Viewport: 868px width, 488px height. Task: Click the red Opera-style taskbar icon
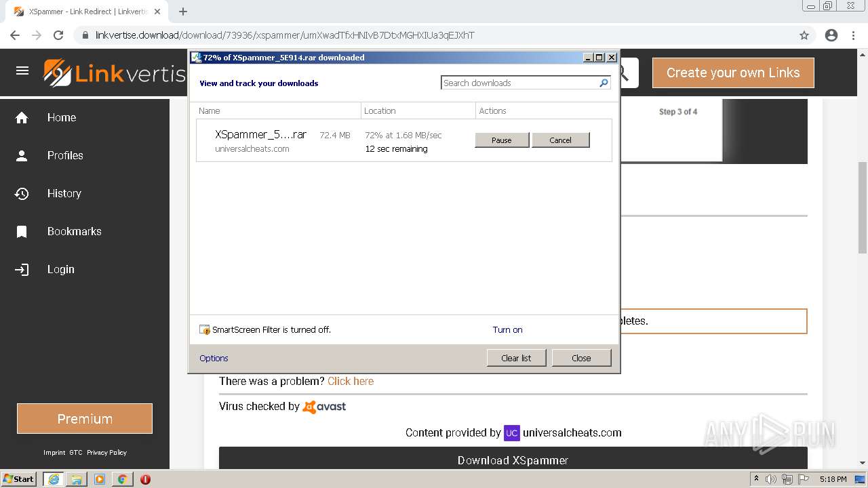pos(145,479)
